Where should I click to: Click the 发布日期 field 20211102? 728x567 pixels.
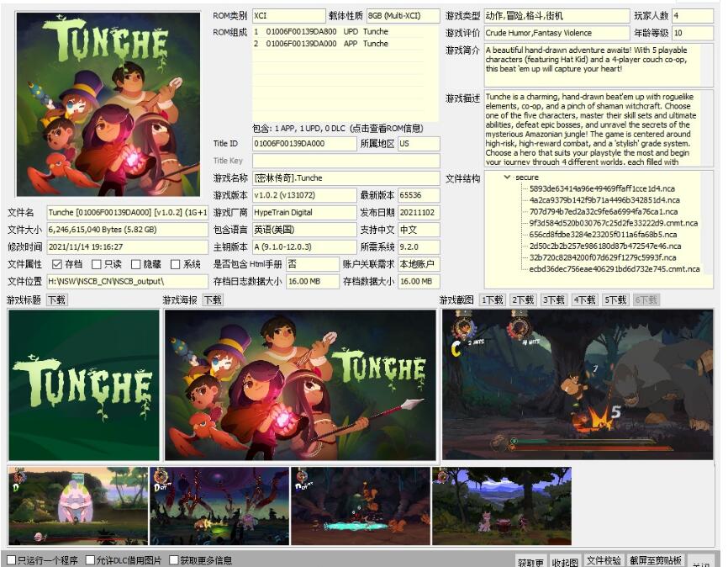tap(419, 212)
